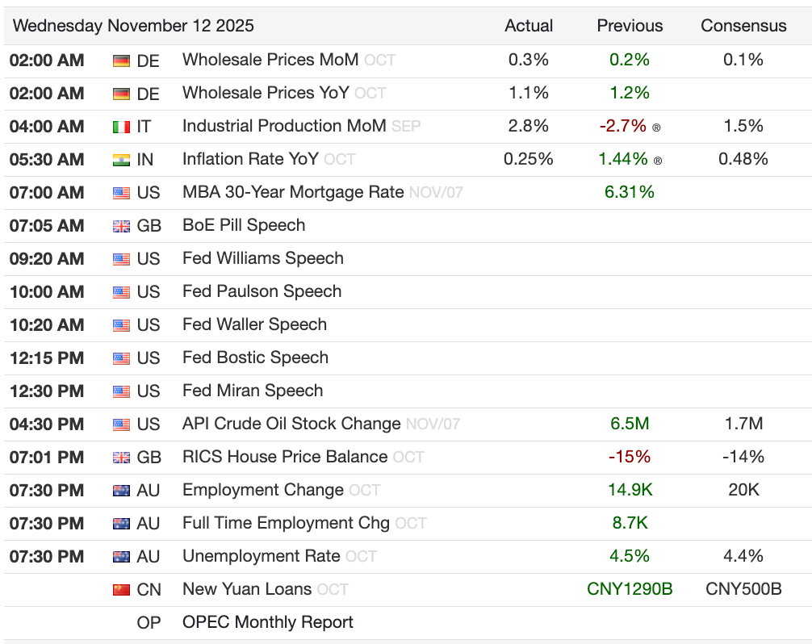Click the 8.7K previous full time value

pos(630,524)
